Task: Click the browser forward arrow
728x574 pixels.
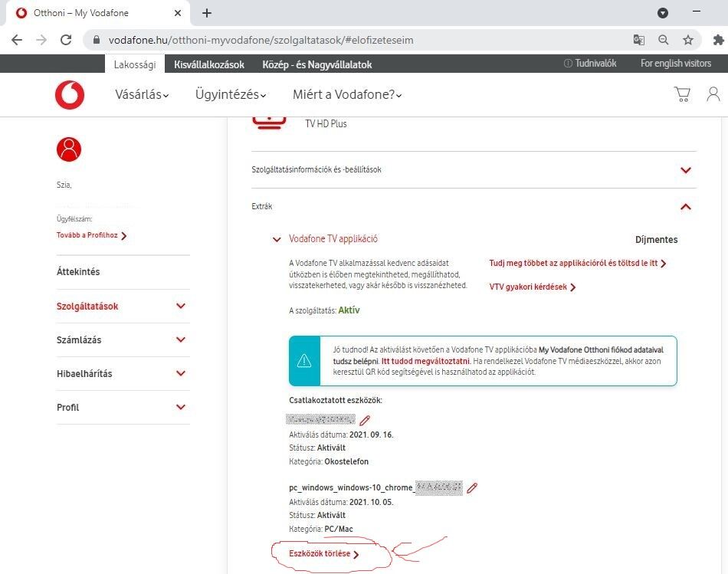Action: (41, 40)
